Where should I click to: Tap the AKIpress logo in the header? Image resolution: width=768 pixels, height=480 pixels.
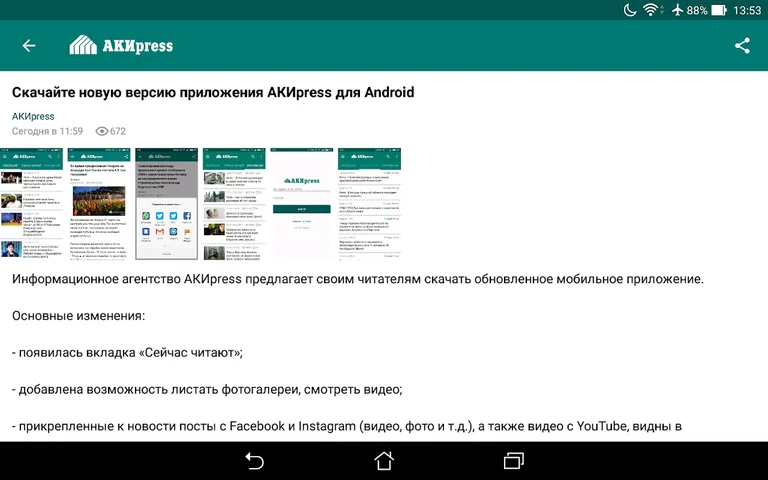(121, 46)
